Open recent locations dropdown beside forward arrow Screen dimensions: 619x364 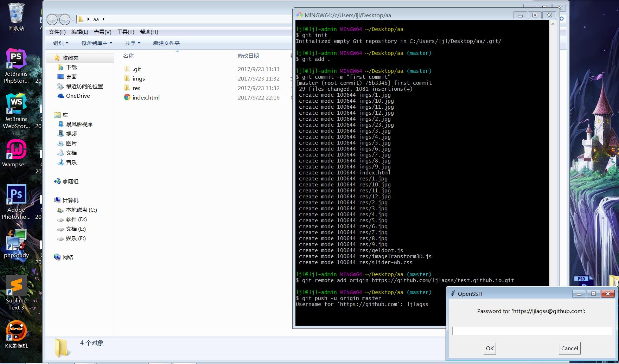(x=73, y=20)
